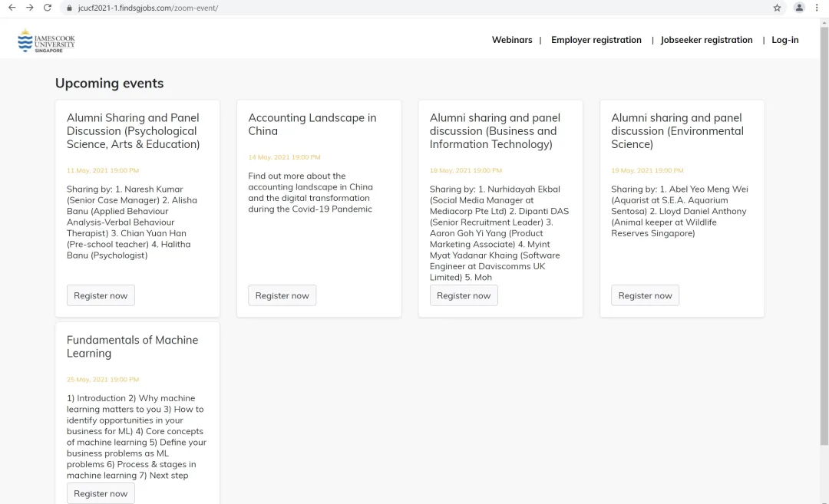The height and width of the screenshot is (504, 829).
Task: Go to Employer registration page
Action: pyautogui.click(x=596, y=40)
